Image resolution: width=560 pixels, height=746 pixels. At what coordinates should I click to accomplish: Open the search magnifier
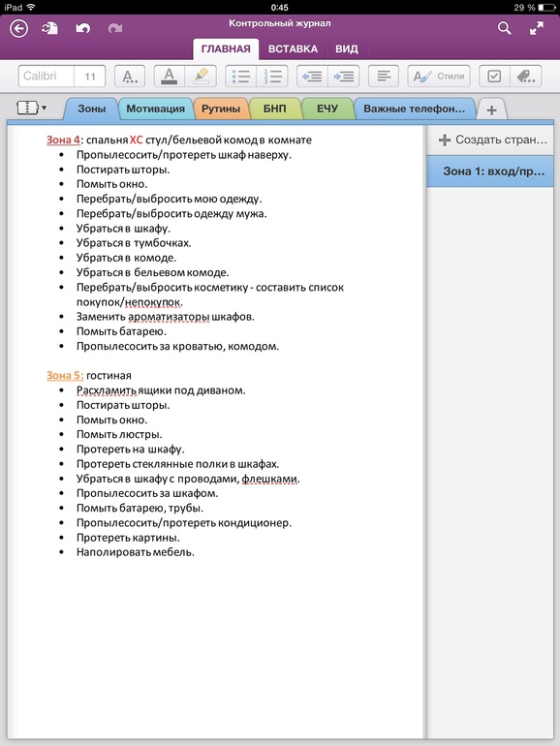coord(505,28)
